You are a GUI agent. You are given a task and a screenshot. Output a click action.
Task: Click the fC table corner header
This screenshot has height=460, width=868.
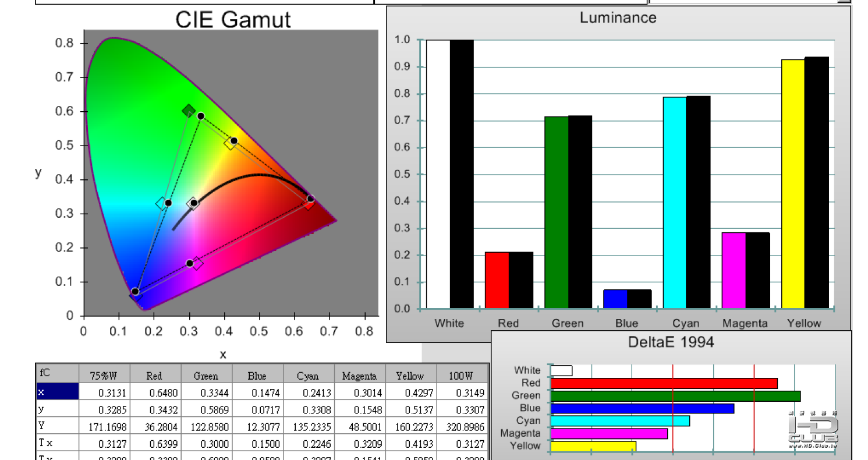coord(58,374)
